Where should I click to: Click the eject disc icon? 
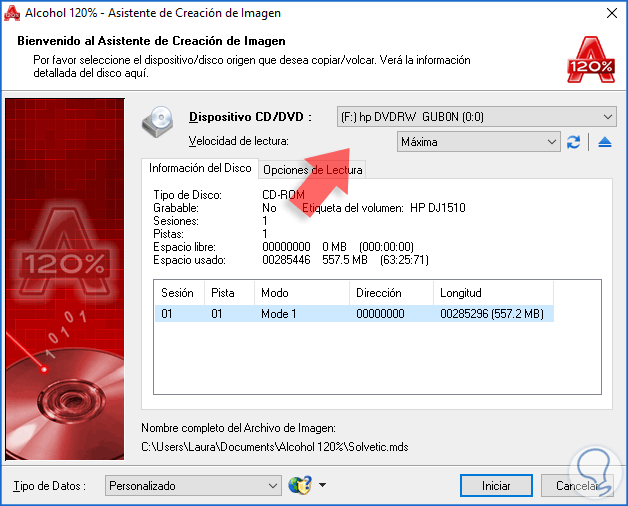tap(604, 142)
